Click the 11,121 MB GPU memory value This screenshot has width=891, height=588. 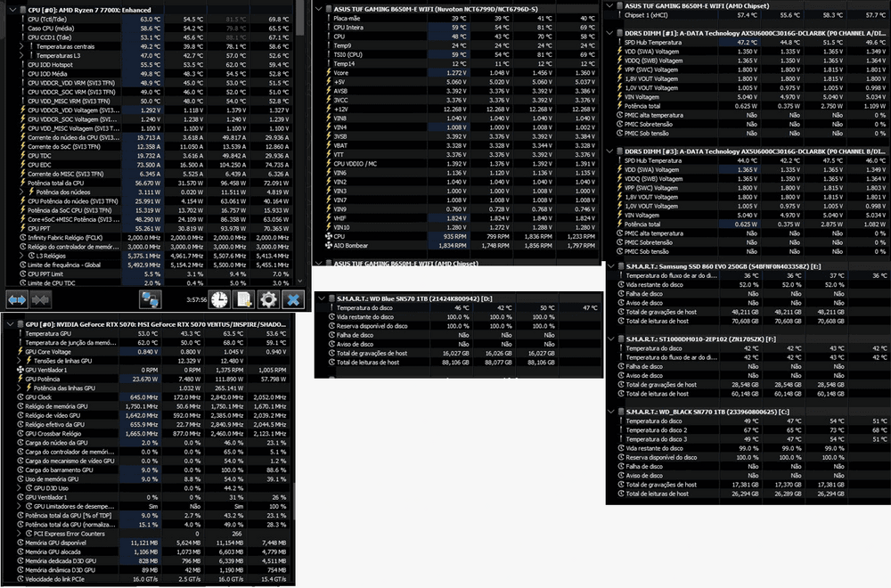click(x=144, y=543)
